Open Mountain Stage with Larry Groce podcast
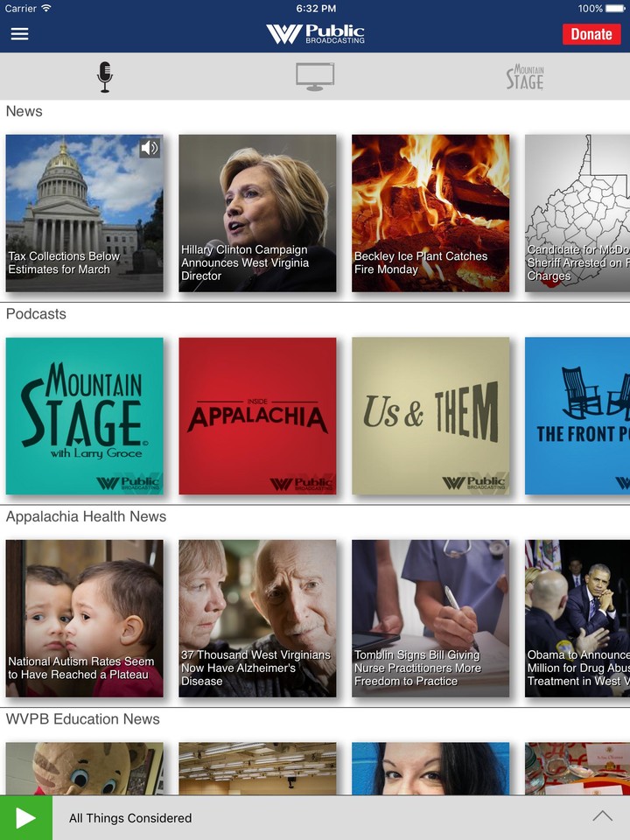 click(85, 416)
